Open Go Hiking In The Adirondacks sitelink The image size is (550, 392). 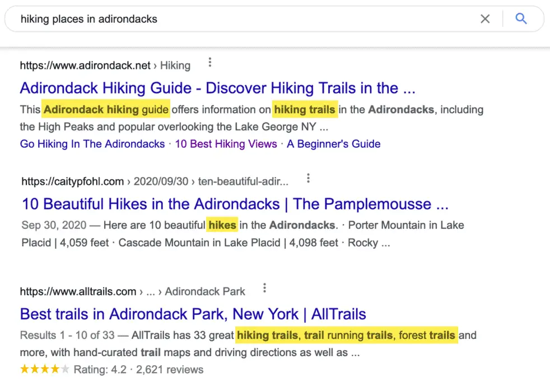[92, 144]
